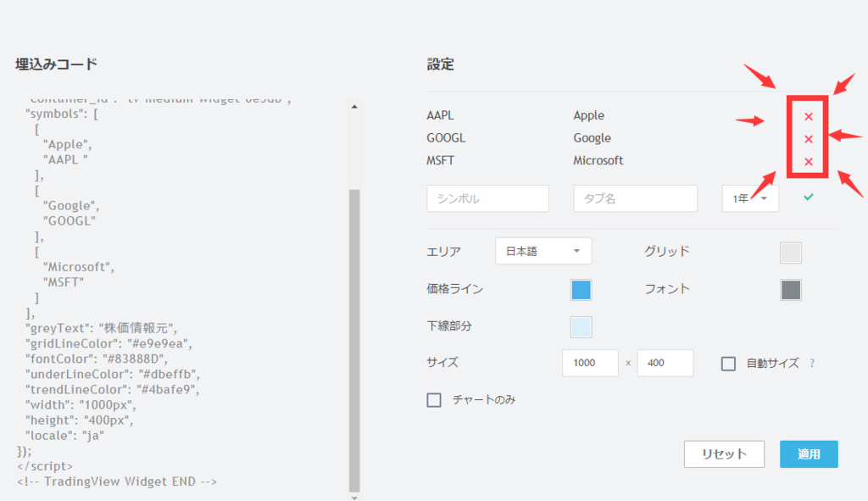Click the "symbols": [ code line

(x=61, y=114)
